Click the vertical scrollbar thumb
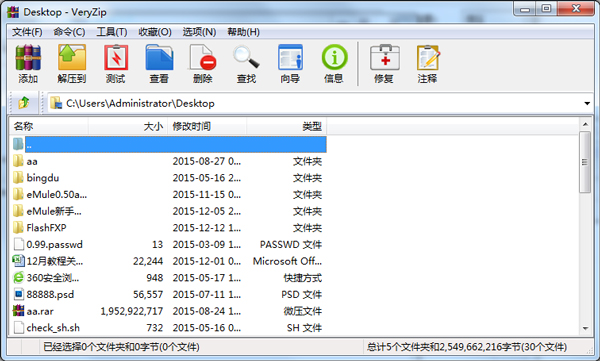The height and width of the screenshot is (361, 600). coord(585,162)
